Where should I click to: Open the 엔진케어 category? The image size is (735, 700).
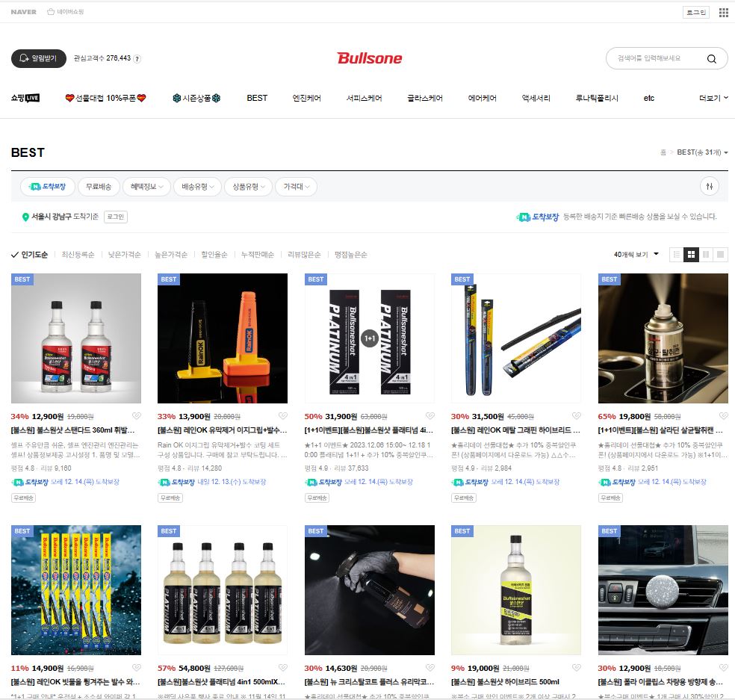[x=306, y=98]
